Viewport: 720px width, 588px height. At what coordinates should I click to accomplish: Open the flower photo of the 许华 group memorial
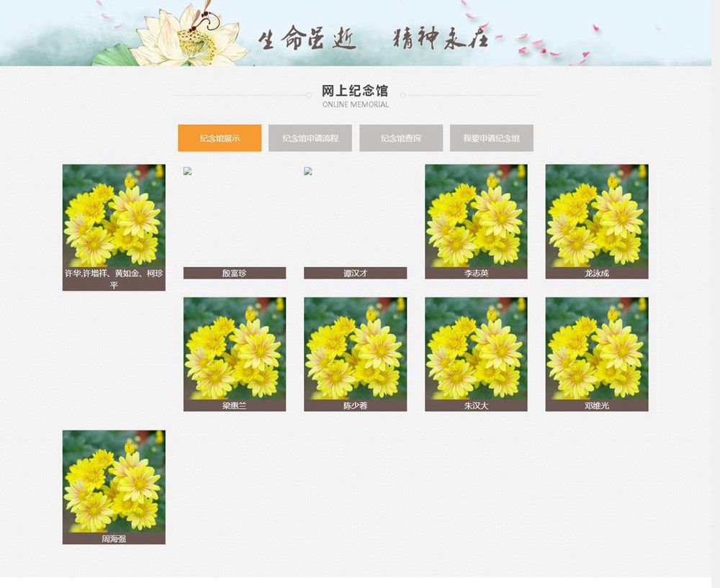pyautogui.click(x=114, y=215)
